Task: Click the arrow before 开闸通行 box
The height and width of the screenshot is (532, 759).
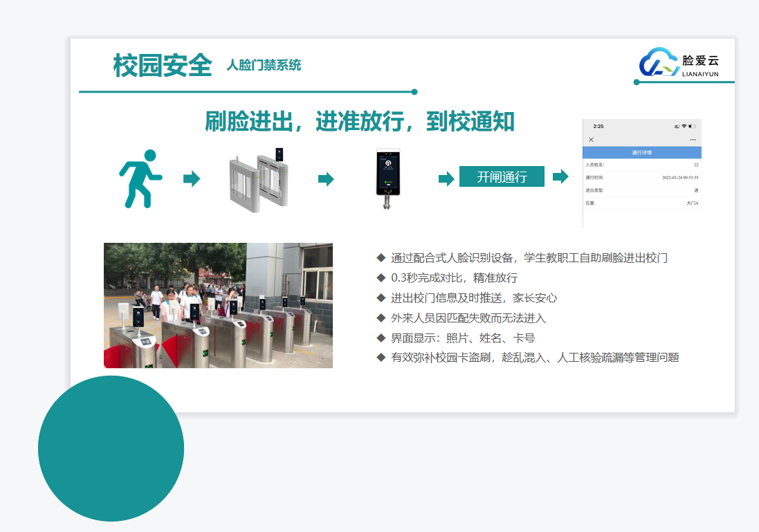Action: pyautogui.click(x=446, y=179)
